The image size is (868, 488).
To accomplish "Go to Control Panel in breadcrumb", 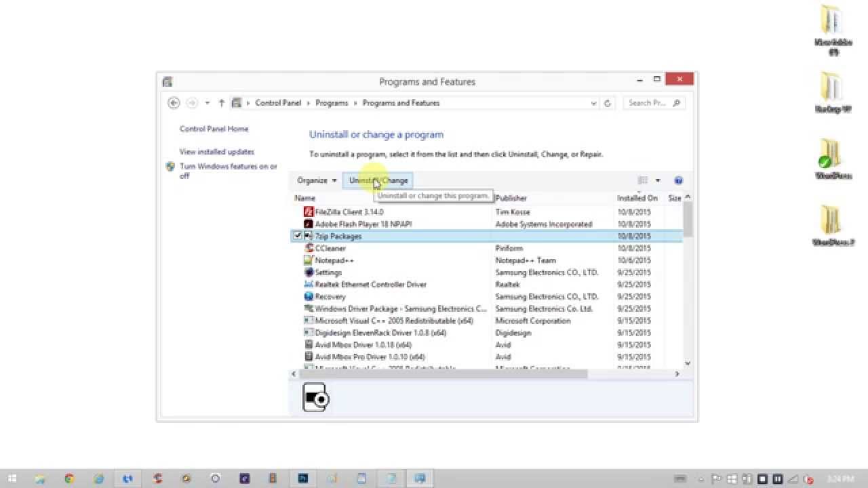I will 278,103.
